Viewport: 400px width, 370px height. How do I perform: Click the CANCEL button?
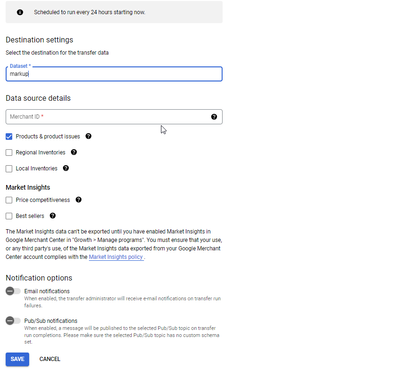point(50,359)
